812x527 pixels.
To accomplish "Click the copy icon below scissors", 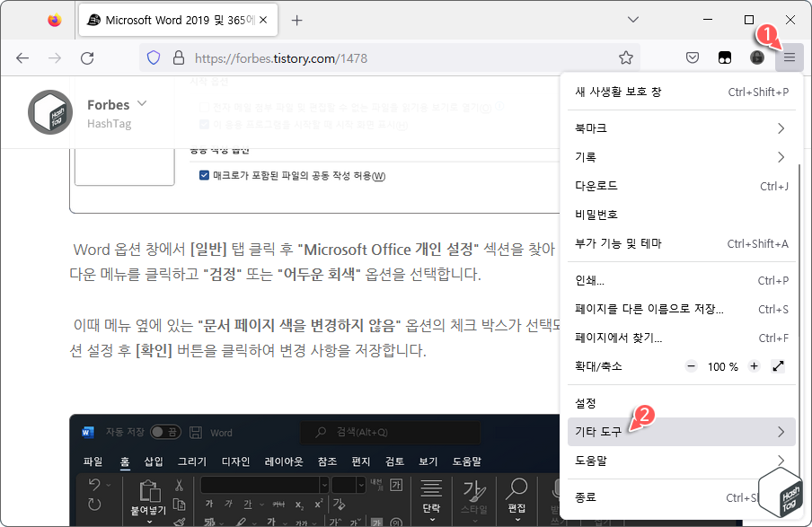I will (x=179, y=505).
